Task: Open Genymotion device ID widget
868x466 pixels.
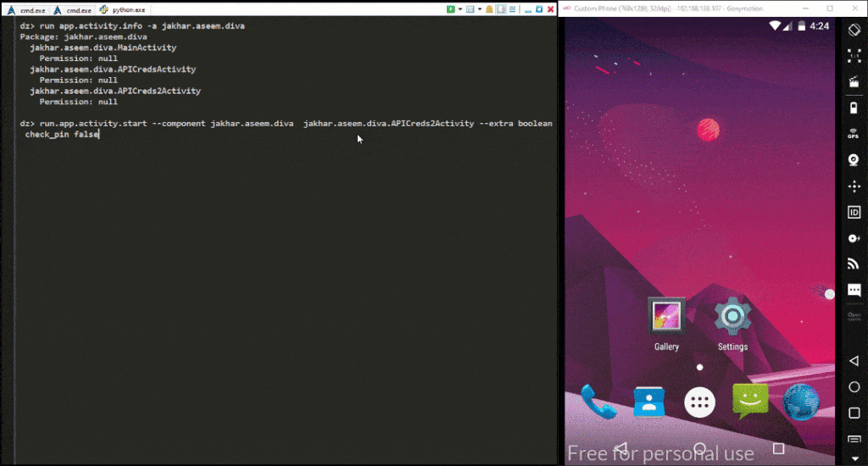Action: (x=854, y=212)
